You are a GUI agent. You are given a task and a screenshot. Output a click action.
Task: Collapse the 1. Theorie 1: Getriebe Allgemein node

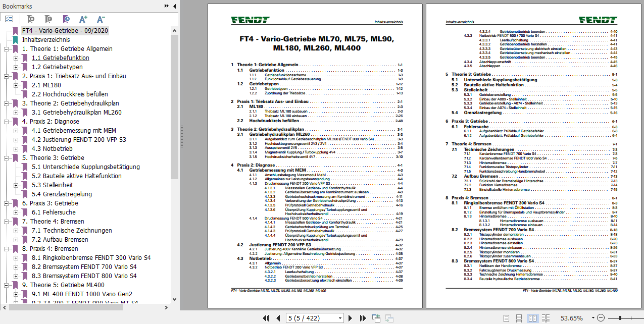coord(6,49)
